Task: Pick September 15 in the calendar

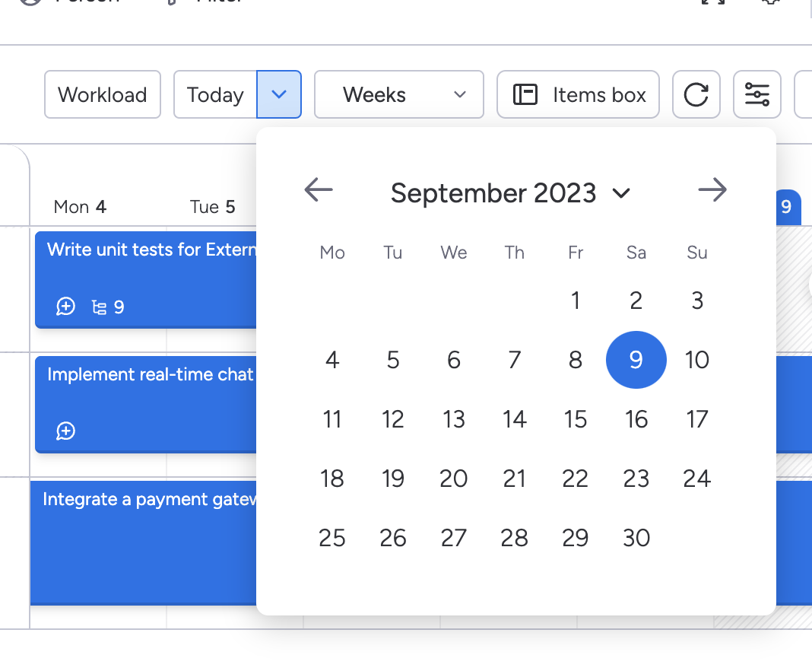Action: tap(575, 419)
